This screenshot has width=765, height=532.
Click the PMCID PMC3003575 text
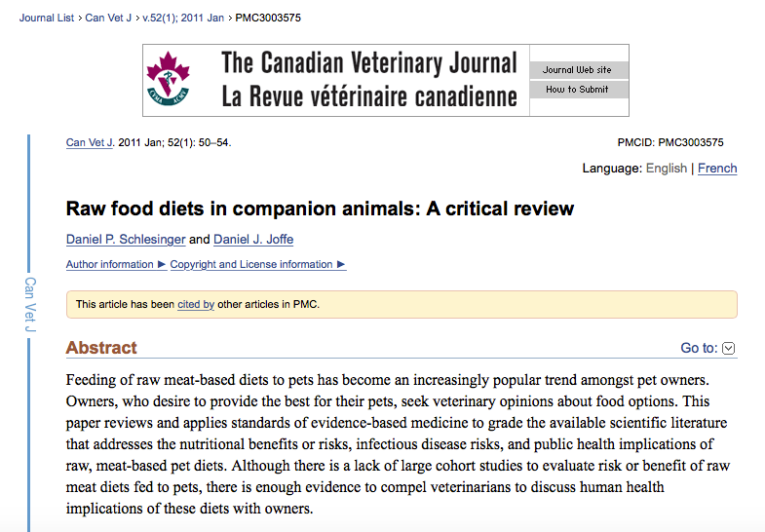pyautogui.click(x=684, y=143)
